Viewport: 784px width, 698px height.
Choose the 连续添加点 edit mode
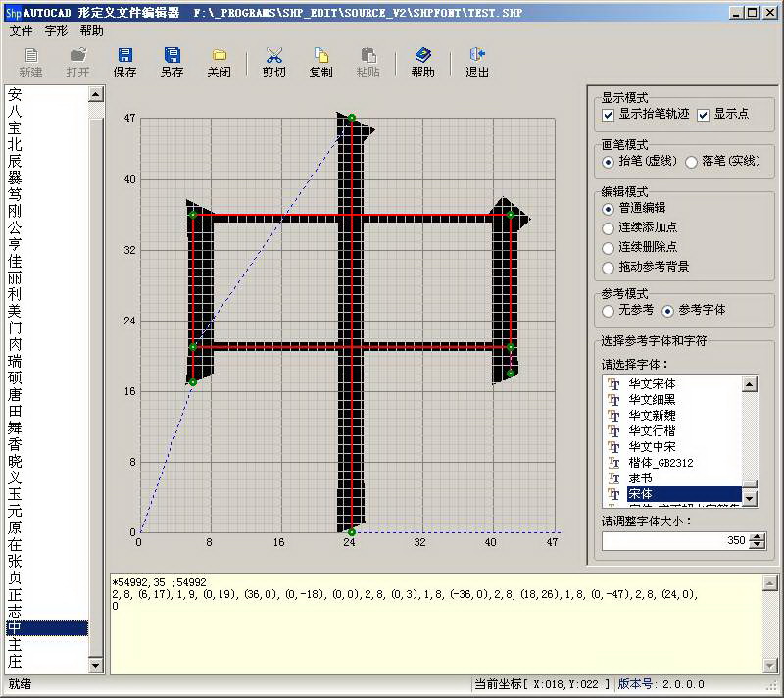(608, 228)
